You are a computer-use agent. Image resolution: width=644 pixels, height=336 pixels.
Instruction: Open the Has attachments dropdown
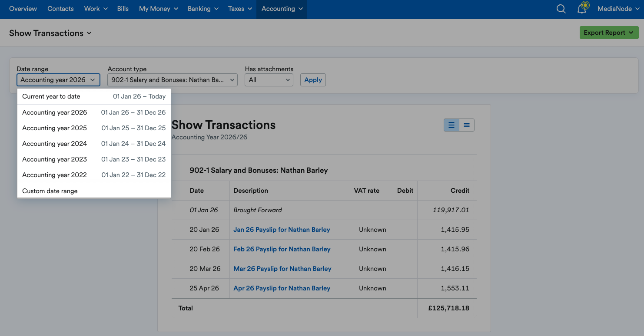pyautogui.click(x=269, y=80)
